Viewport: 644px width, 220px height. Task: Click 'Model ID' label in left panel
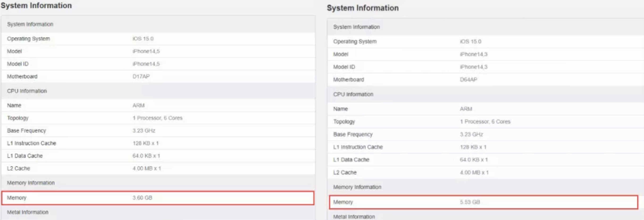pos(18,64)
